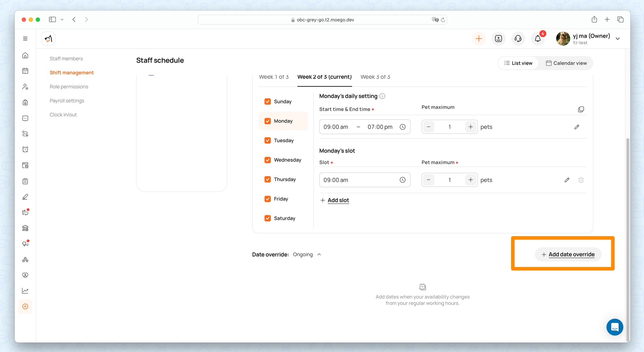Edit Monday's slot using pencil icon
Image resolution: width=644 pixels, height=352 pixels.
(x=567, y=180)
